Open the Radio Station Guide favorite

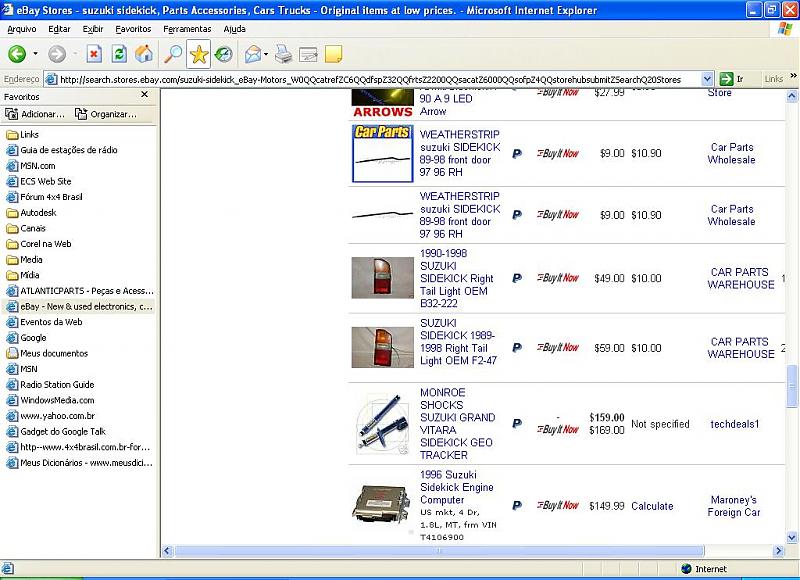coord(50,385)
